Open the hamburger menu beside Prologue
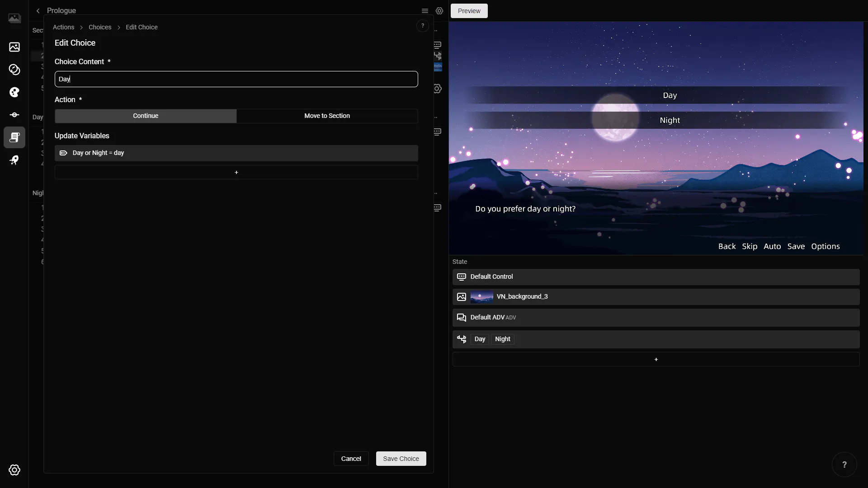 [x=425, y=11]
